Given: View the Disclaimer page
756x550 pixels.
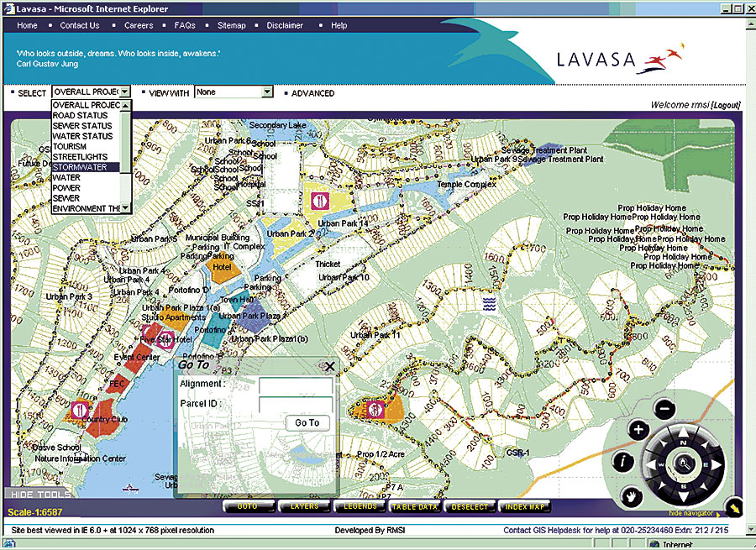Looking at the screenshot, I should click(285, 25).
